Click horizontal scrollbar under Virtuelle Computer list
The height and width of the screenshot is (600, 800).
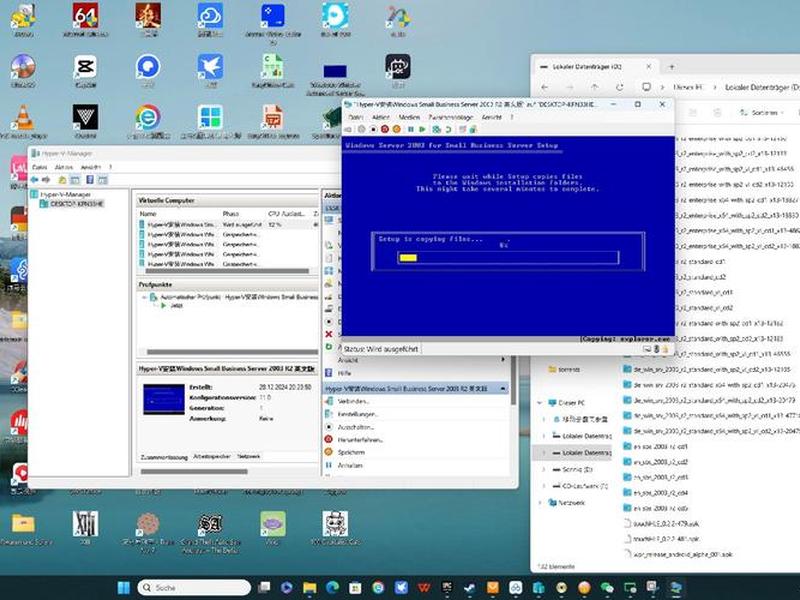(227, 271)
